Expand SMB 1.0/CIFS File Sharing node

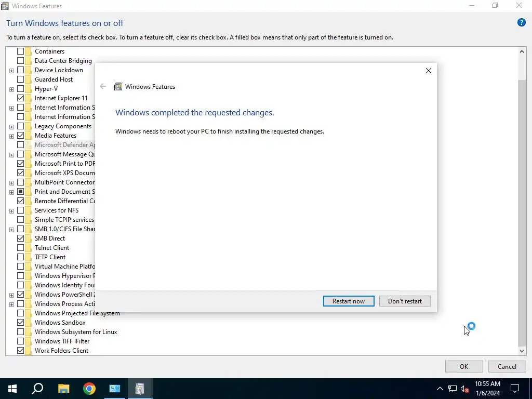pos(11,230)
